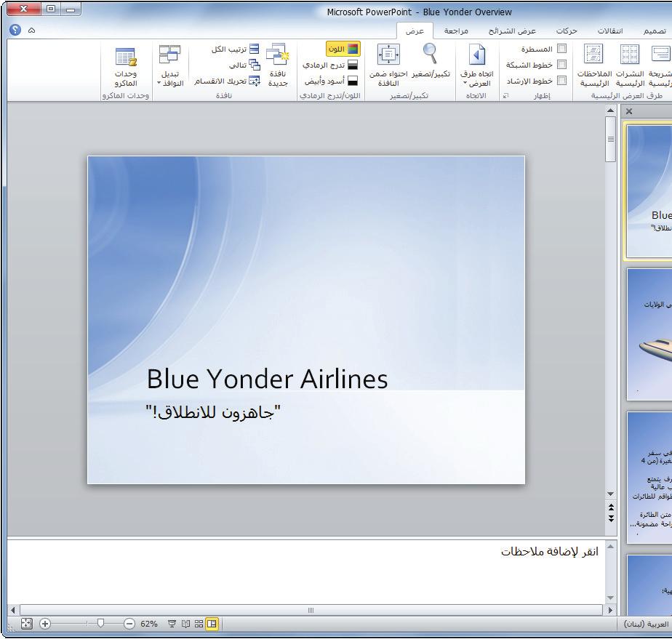The height and width of the screenshot is (639, 672).
Task: Switch to Reading View status bar icon
Action: (185, 624)
